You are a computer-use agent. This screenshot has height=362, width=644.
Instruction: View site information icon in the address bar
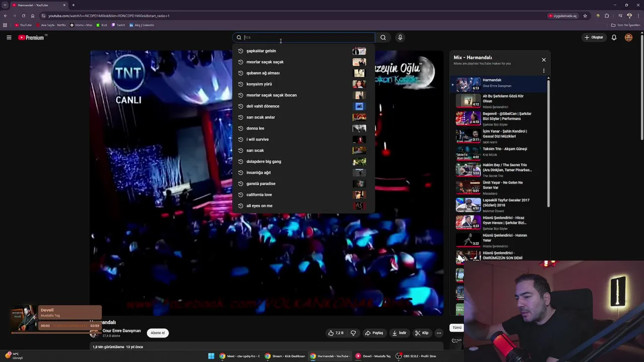[44, 16]
